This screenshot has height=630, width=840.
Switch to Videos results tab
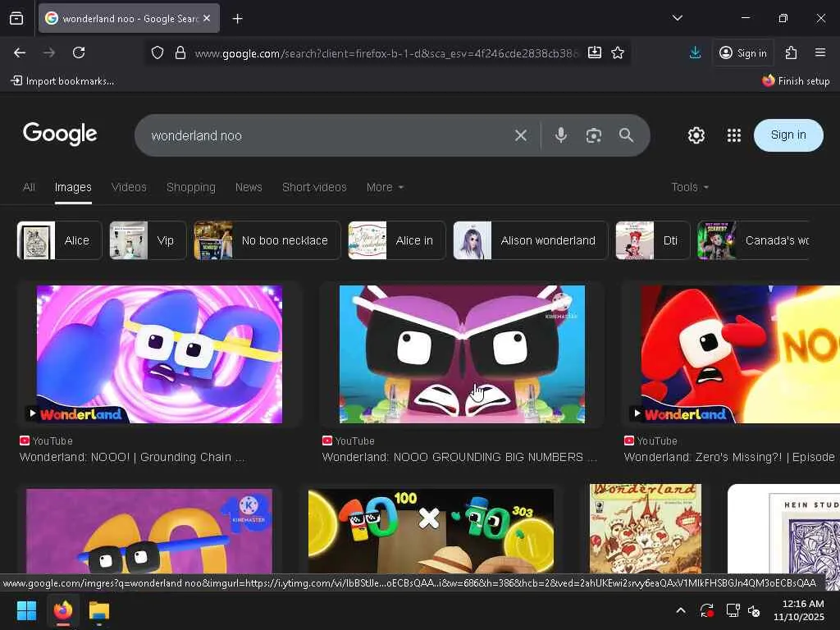click(x=129, y=187)
